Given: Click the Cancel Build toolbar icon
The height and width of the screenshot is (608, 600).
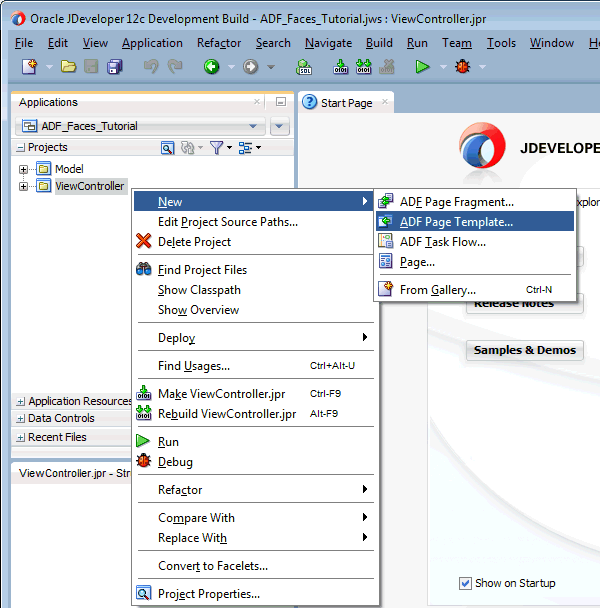Looking at the screenshot, I should [387, 67].
